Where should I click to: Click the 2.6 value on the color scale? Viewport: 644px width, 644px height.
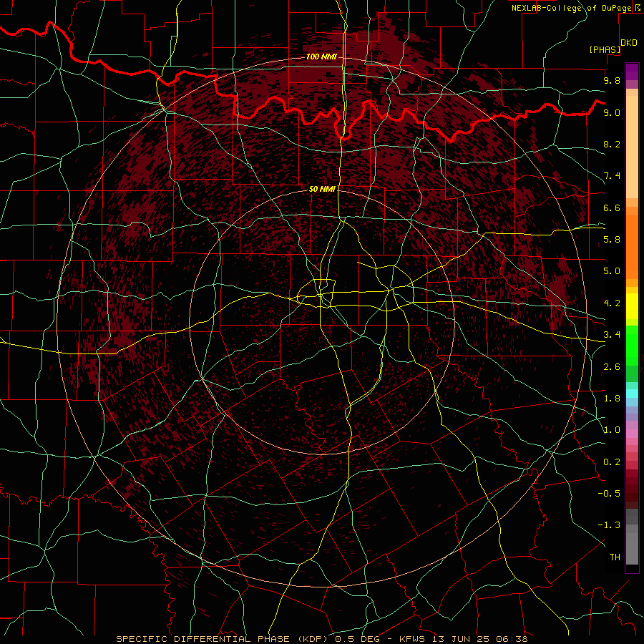[612, 367]
